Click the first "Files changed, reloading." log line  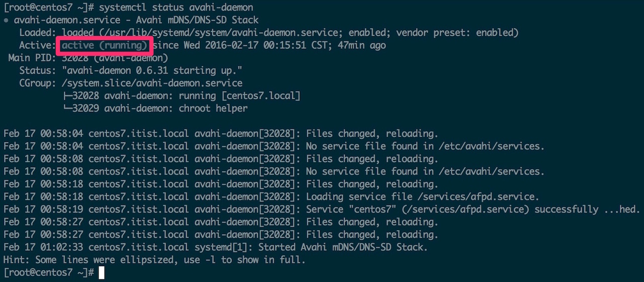click(372, 133)
